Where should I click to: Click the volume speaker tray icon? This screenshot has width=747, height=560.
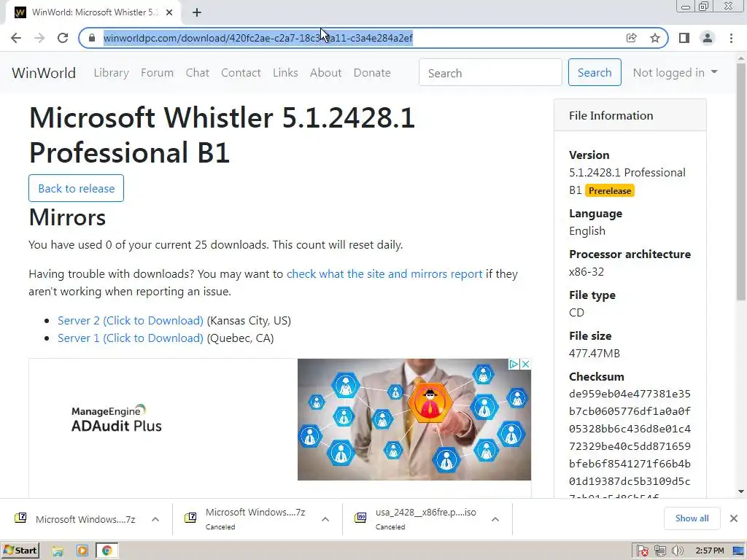pos(677,551)
